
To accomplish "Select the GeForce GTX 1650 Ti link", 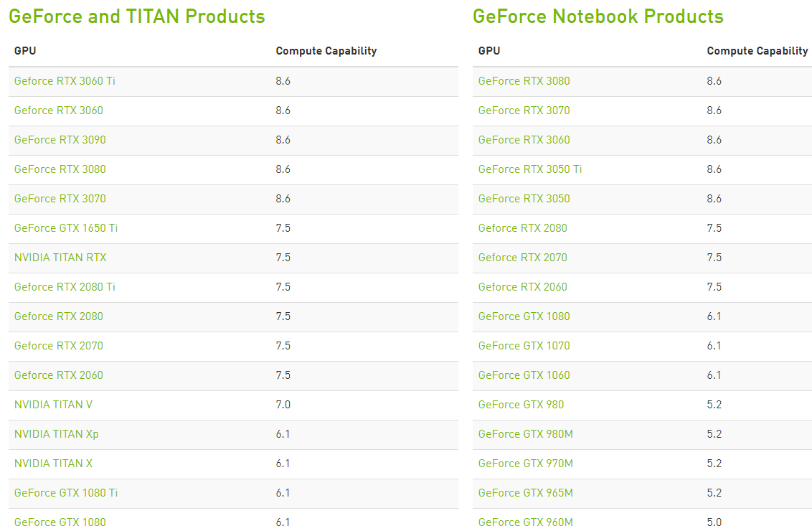I will [66, 228].
